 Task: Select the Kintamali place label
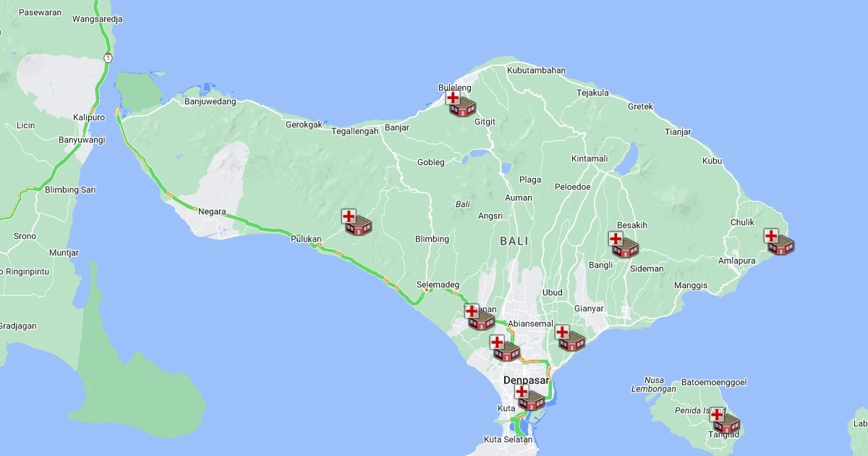point(590,159)
